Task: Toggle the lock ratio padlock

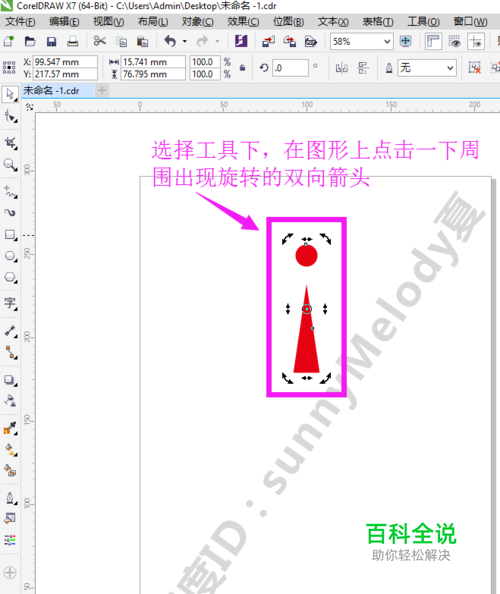Action: coord(242,68)
